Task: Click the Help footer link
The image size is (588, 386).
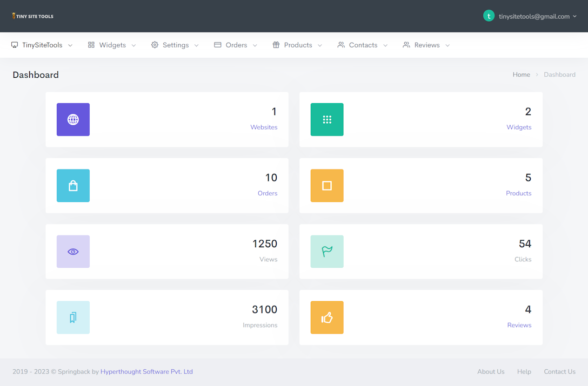Action: tap(524, 371)
